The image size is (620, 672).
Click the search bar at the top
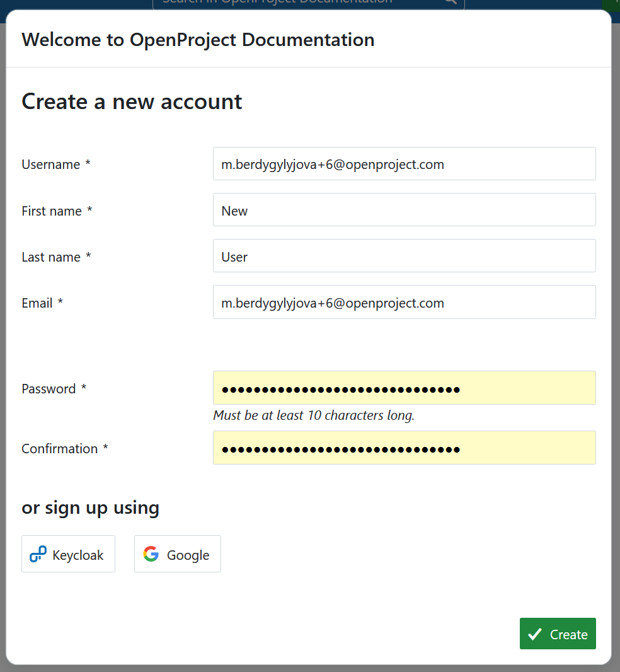pos(296,3)
